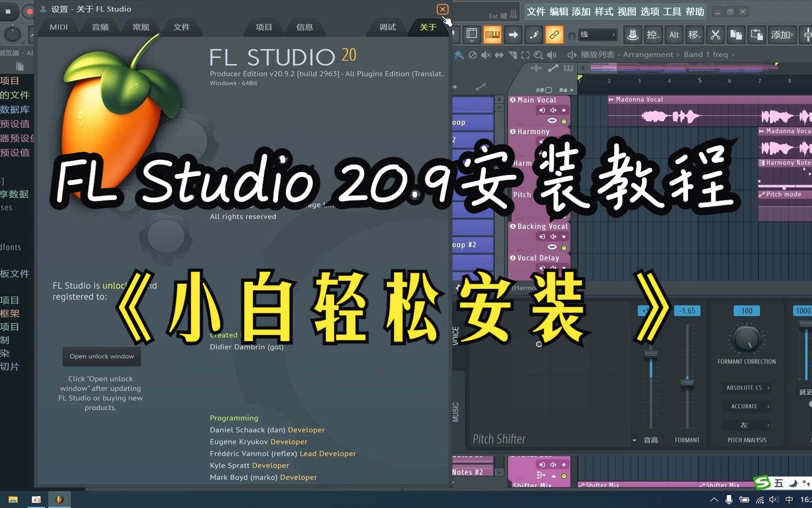
Task: Switch to the 常规 settings tab
Action: pos(141,27)
